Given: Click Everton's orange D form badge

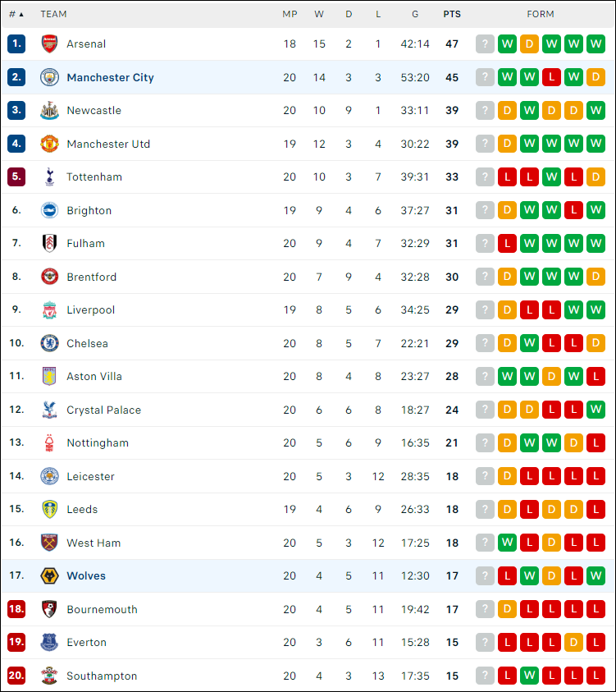Looking at the screenshot, I should [x=573, y=642].
